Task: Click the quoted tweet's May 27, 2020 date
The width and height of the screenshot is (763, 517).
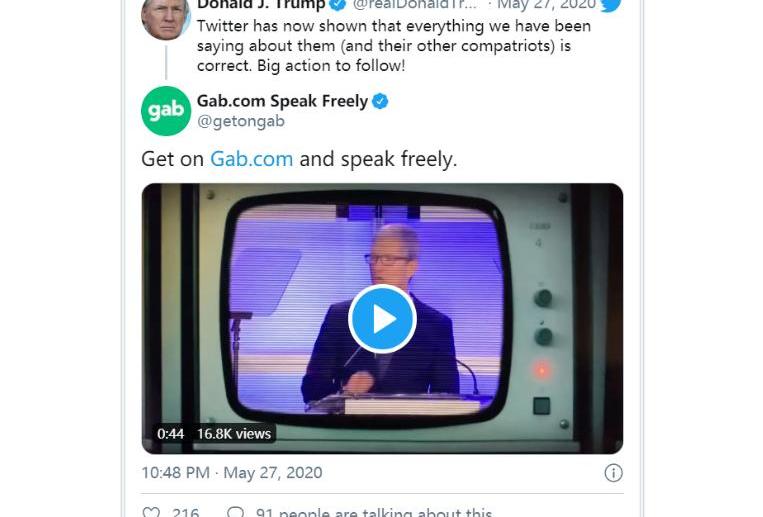Action: coord(546,5)
